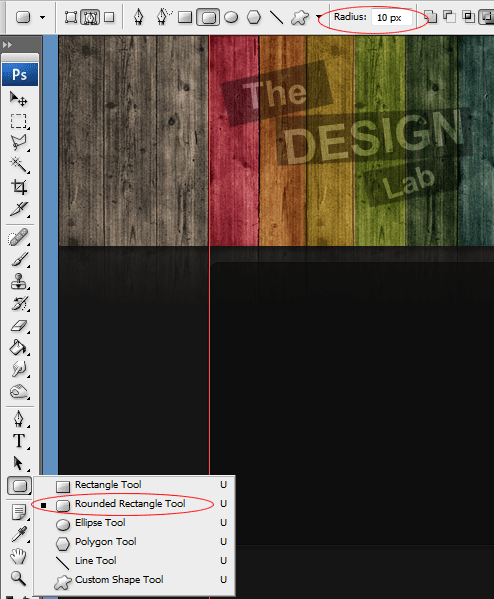Select the History Brush tool

(x=19, y=304)
